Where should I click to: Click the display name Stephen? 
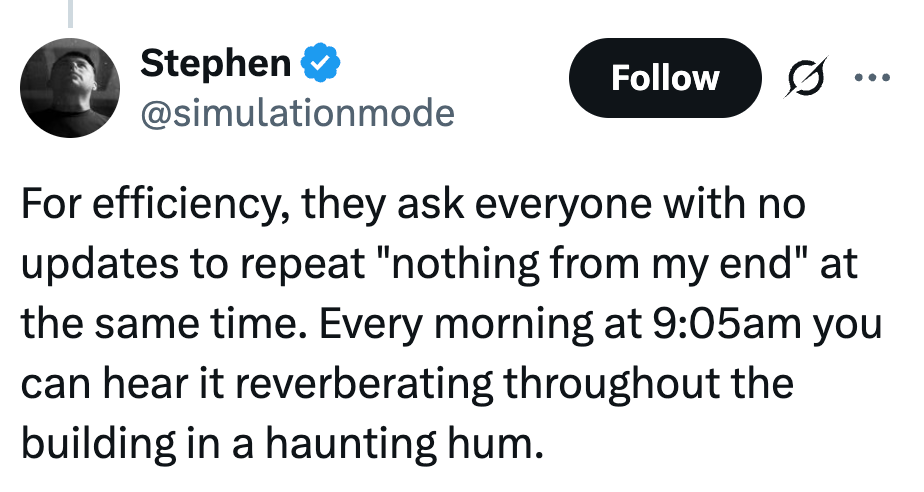(x=214, y=63)
